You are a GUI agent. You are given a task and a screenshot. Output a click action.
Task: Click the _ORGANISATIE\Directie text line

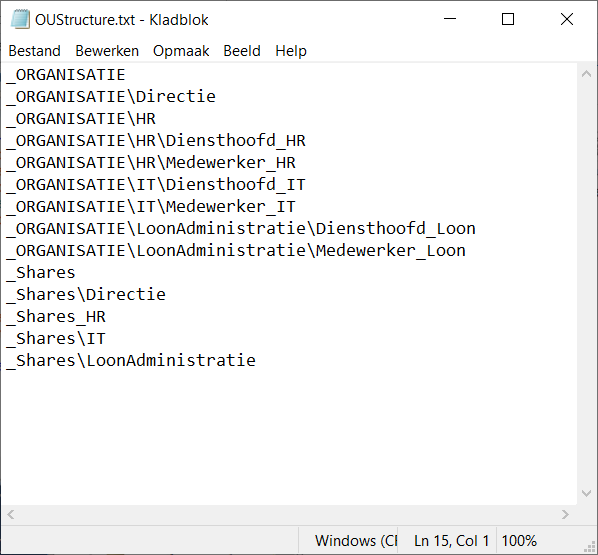[111, 97]
